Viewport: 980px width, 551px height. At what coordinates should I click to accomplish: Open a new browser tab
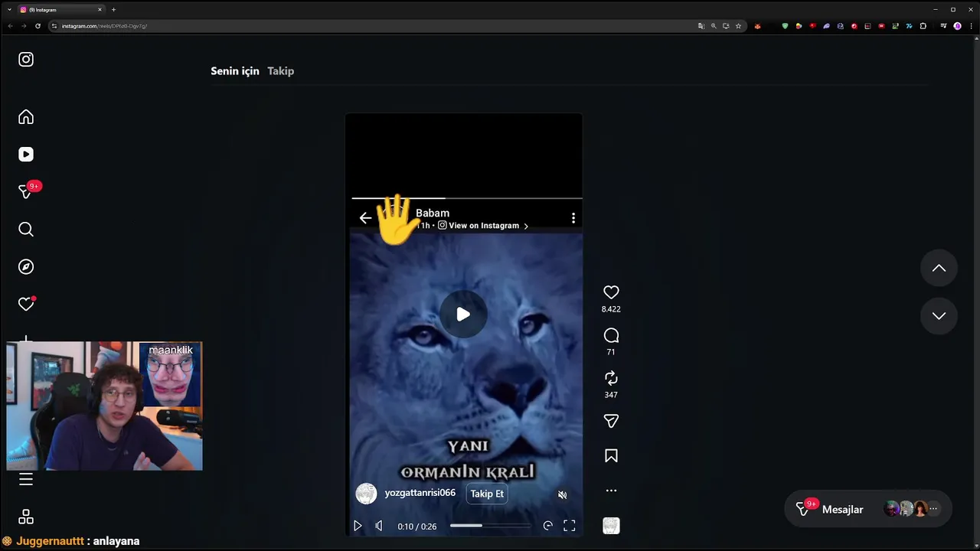113,9
